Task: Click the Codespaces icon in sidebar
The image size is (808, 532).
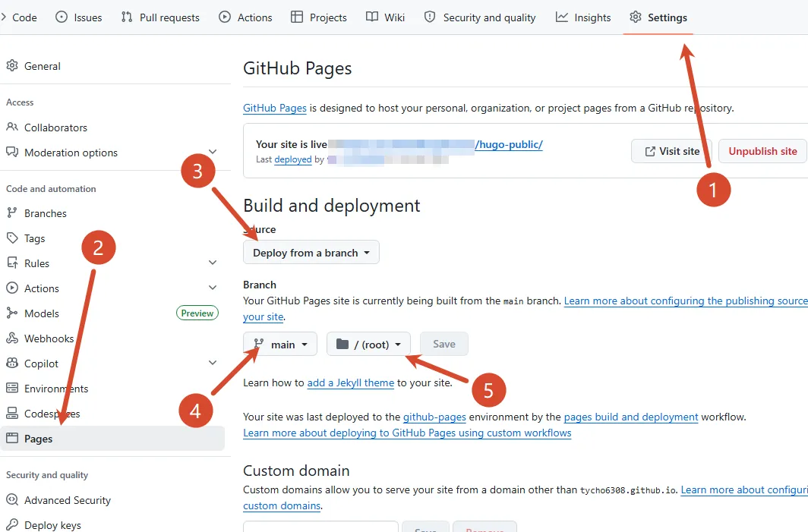Action: tap(12, 413)
